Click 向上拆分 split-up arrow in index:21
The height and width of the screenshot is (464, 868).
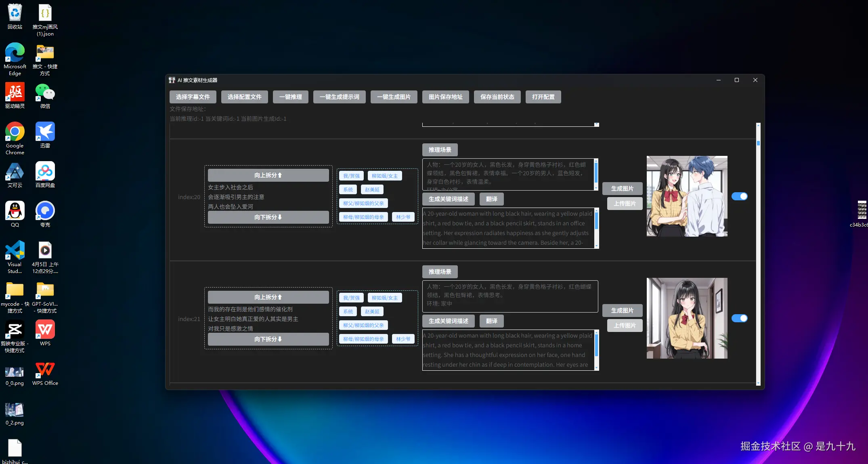pos(268,297)
